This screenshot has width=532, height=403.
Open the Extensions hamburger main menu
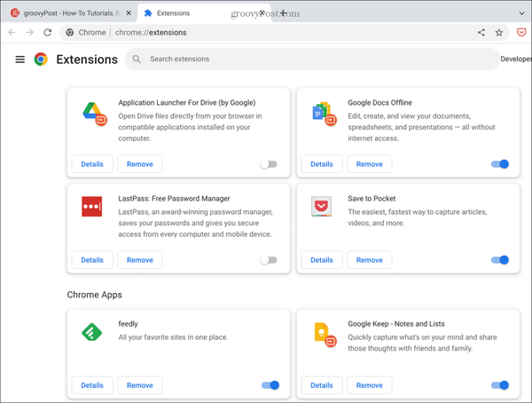20,59
